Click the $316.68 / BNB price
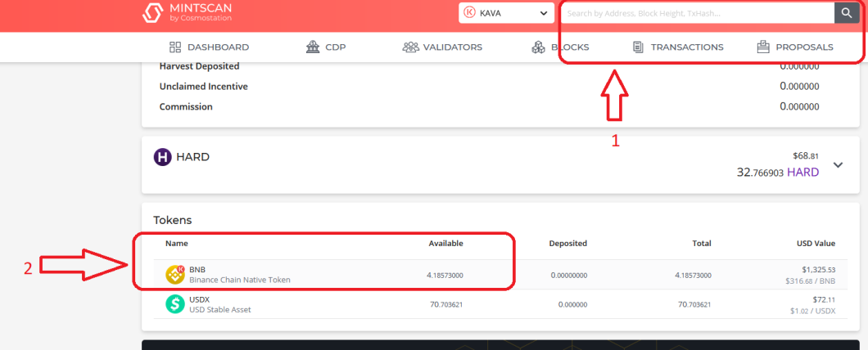The height and width of the screenshot is (350, 868). (x=812, y=280)
